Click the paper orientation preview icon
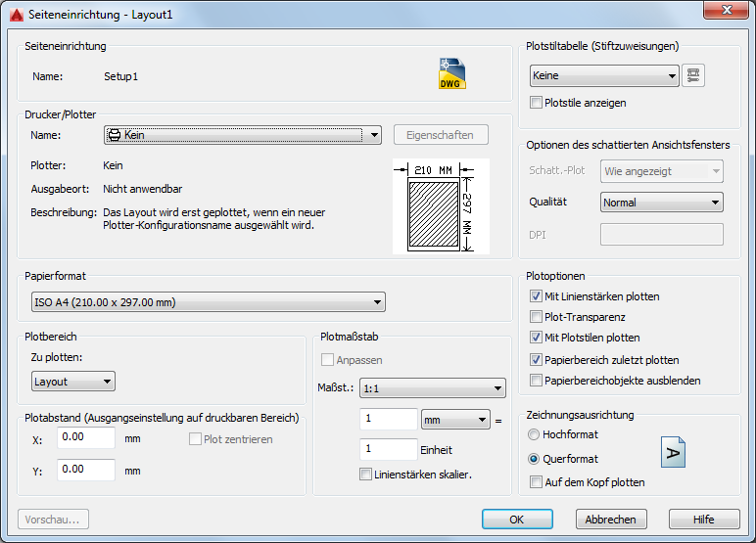 (x=673, y=452)
